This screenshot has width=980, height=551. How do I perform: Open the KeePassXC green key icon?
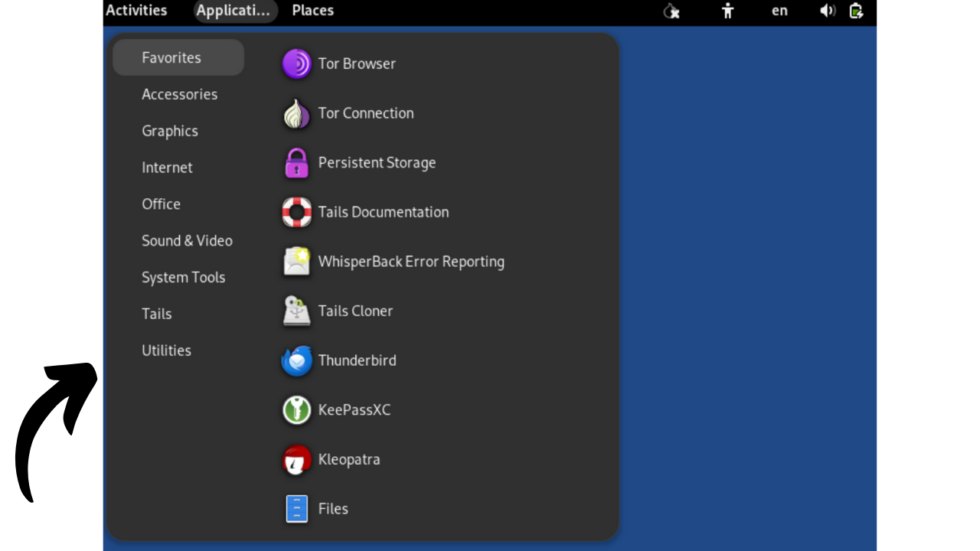tap(296, 410)
